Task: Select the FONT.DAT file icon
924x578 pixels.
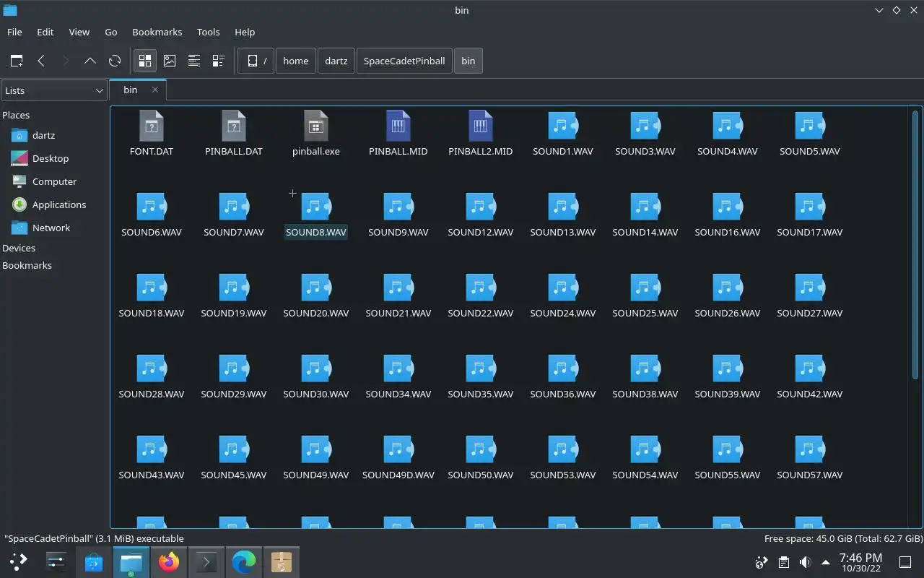Action: pos(152,126)
